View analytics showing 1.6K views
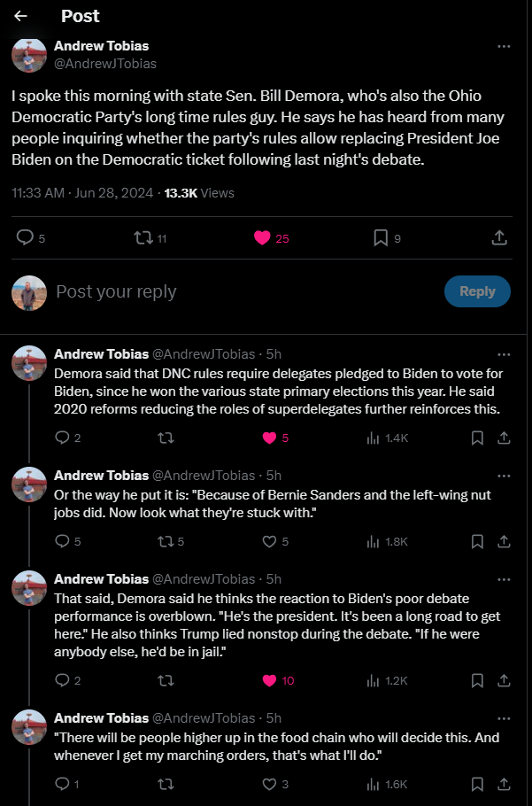This screenshot has width=532, height=806. pos(387,784)
